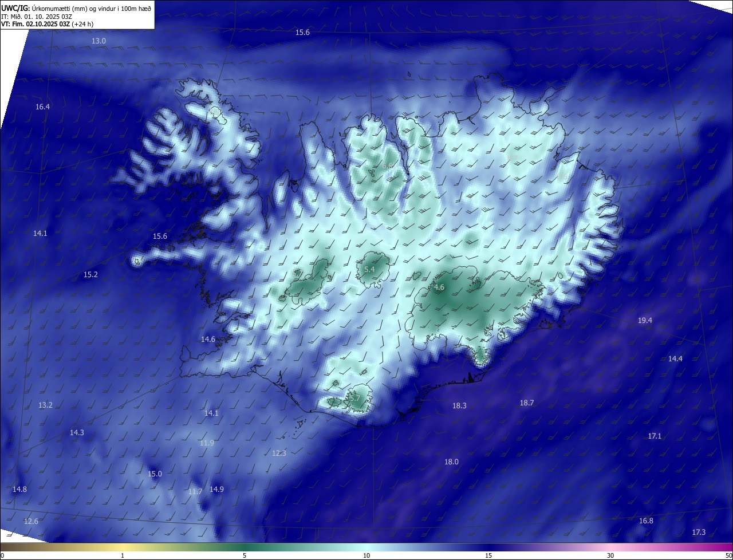733x560 pixels.
Task: Click the 17.1 value label
Action: click(x=655, y=436)
